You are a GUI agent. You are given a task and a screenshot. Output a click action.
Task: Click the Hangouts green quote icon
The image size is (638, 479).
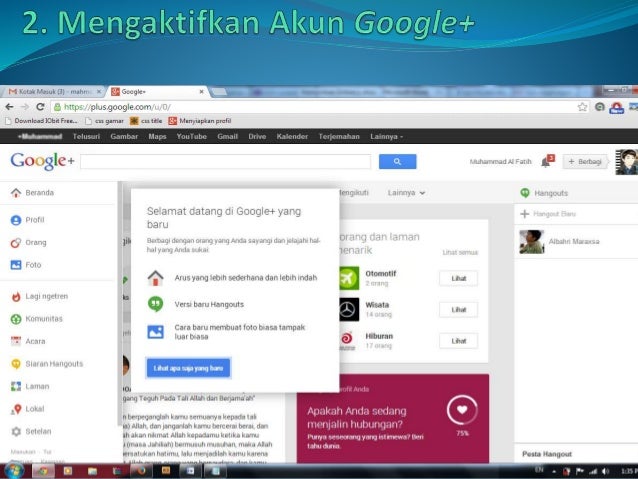coord(525,193)
